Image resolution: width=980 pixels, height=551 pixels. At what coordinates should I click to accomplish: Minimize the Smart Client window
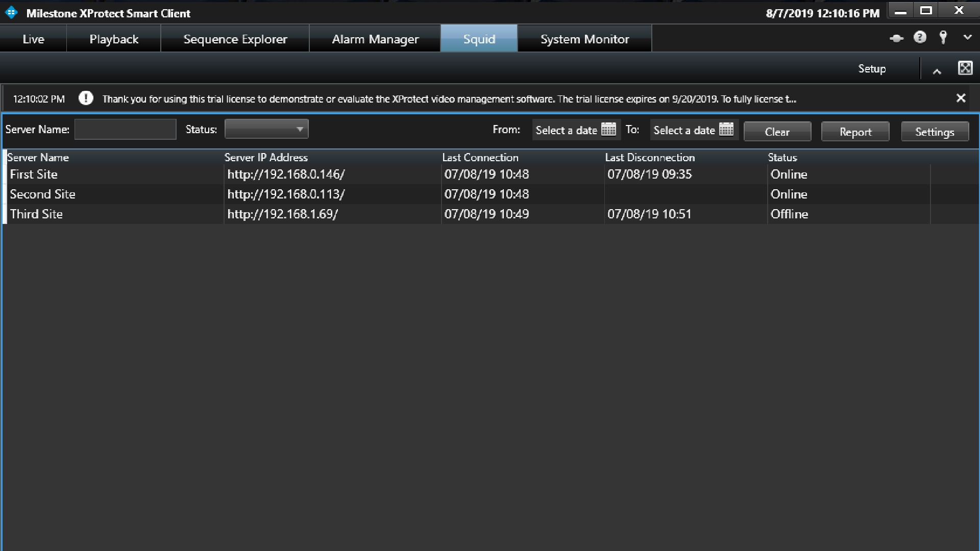point(901,11)
